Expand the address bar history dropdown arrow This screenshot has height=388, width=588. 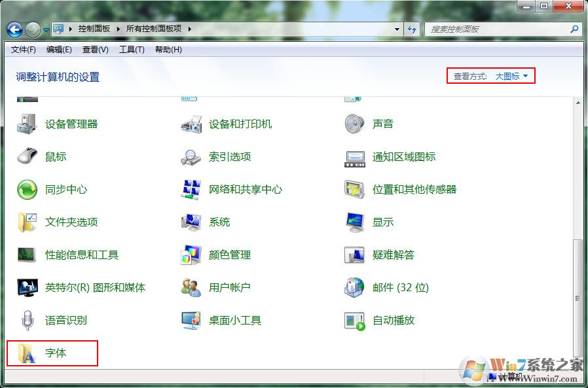pyautogui.click(x=397, y=29)
